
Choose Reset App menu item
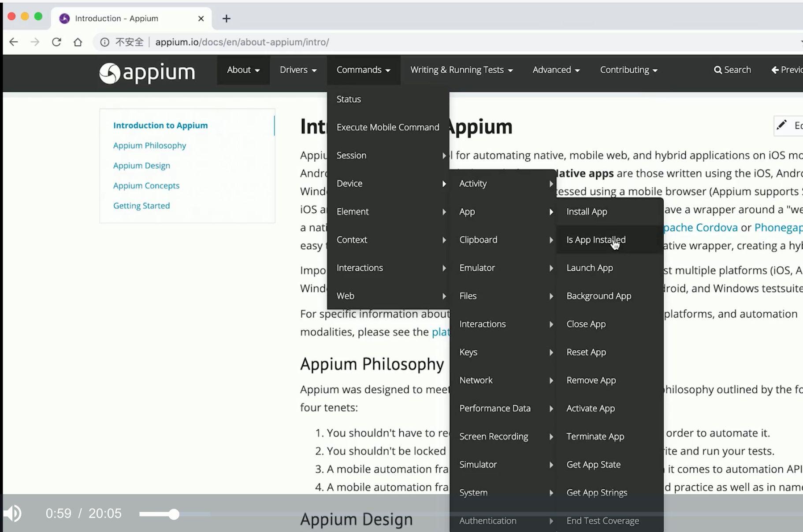[610, 352]
